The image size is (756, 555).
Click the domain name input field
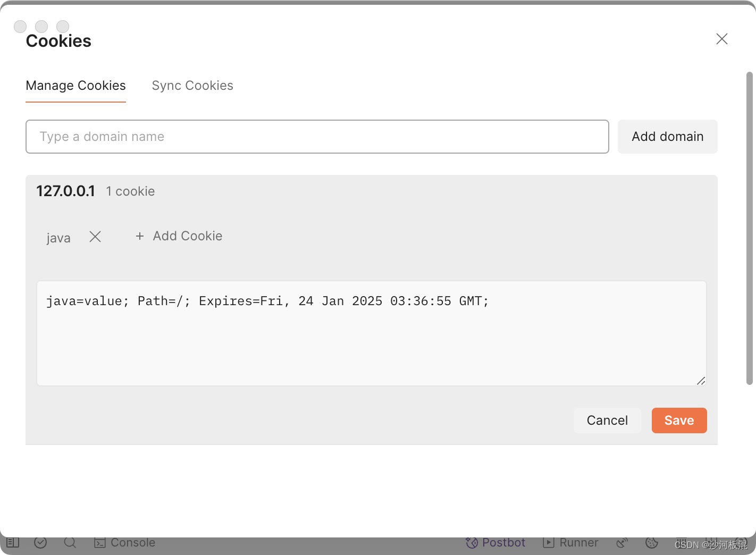tap(317, 137)
